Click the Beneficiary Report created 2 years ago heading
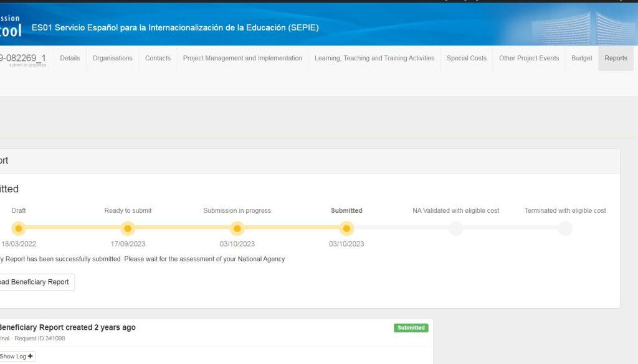The height and width of the screenshot is (364, 638). pyautogui.click(x=67, y=327)
